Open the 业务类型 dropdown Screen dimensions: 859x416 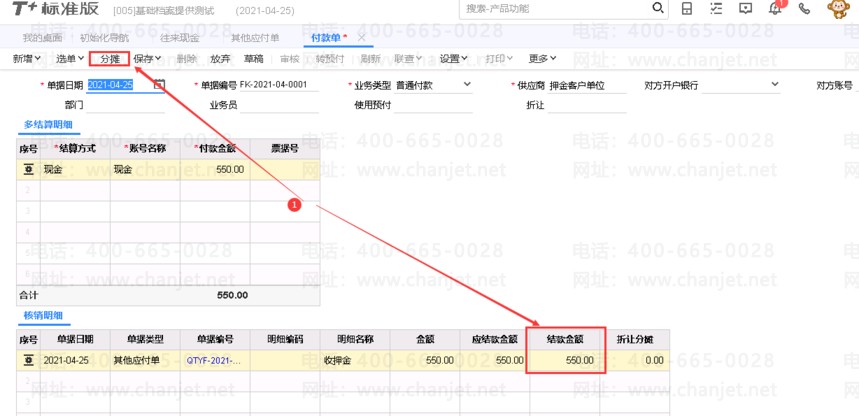tap(467, 86)
